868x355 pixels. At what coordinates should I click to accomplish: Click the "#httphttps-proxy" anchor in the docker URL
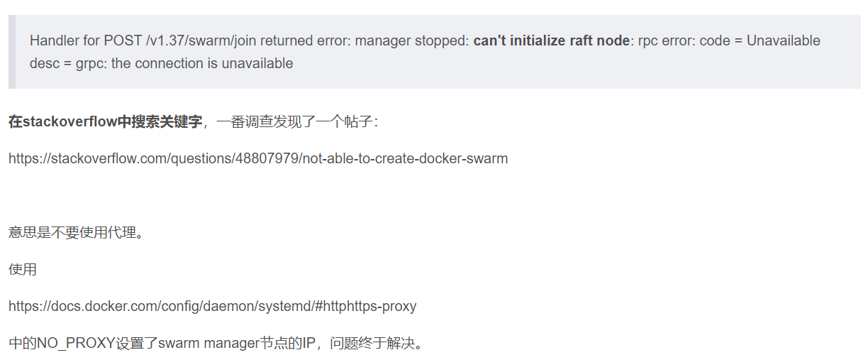(369, 307)
